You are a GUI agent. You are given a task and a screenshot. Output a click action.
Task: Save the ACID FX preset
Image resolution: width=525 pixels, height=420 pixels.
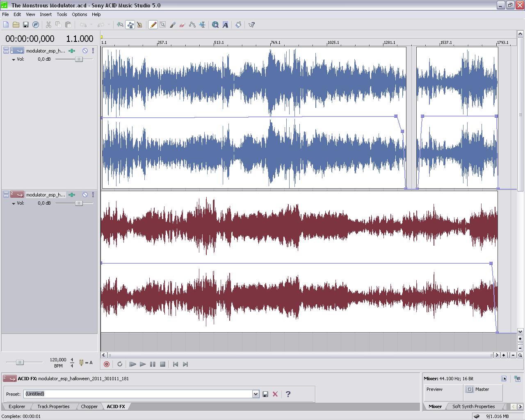(265, 394)
